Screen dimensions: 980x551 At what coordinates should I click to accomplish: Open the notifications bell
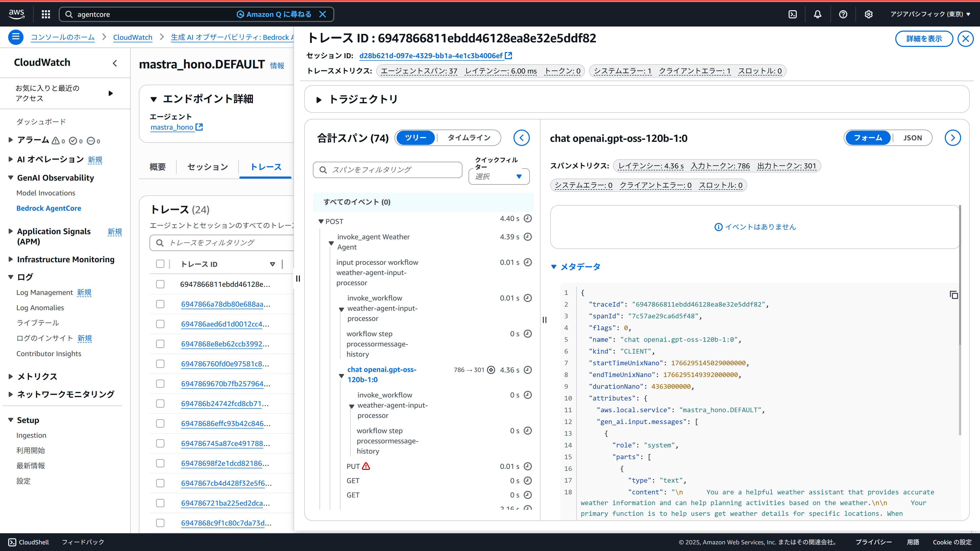tap(817, 14)
